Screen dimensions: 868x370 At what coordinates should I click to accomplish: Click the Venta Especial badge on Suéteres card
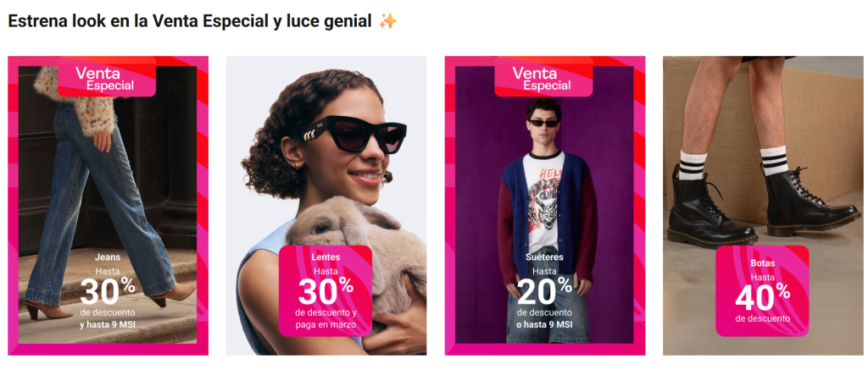tap(543, 78)
